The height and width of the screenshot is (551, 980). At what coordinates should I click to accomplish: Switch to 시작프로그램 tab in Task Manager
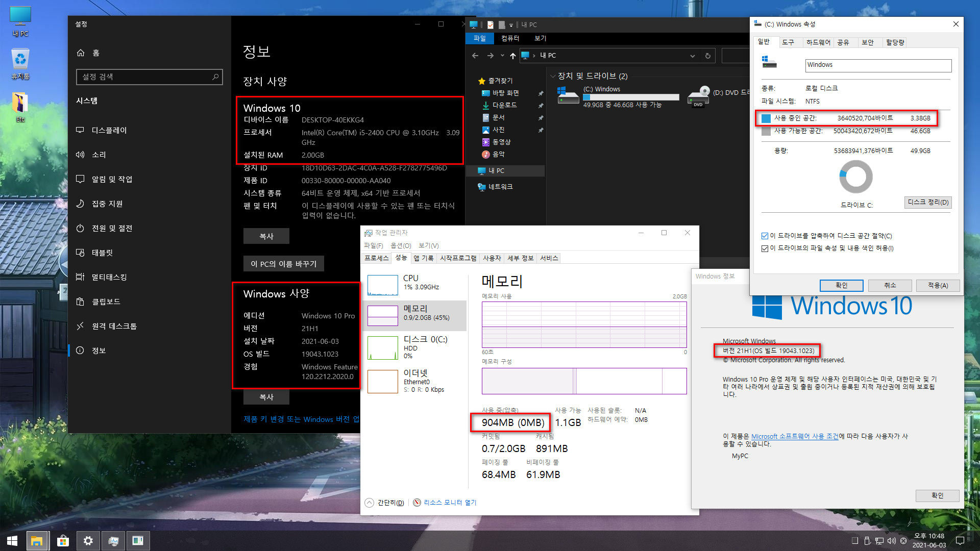(x=458, y=258)
